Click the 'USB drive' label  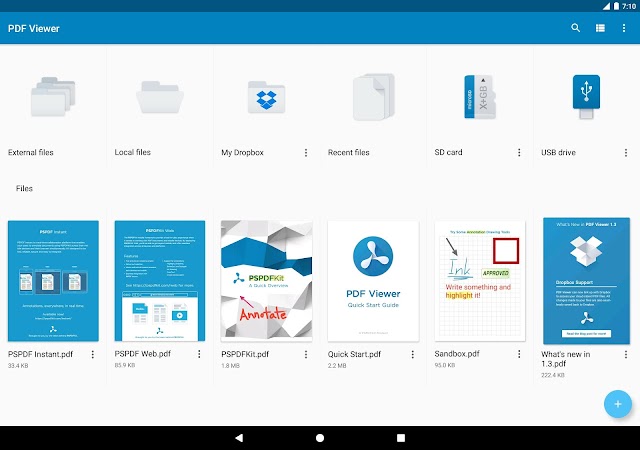pos(558,152)
